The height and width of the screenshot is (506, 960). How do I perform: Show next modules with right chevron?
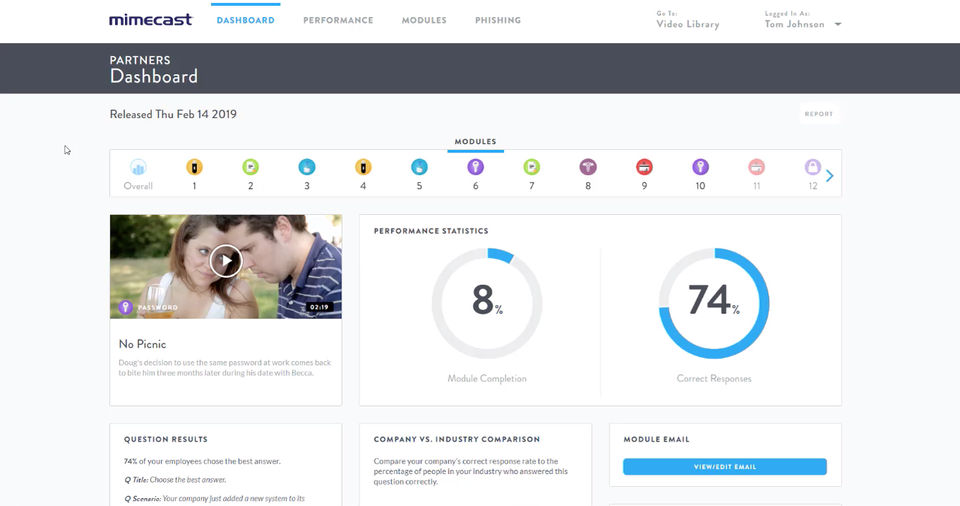(830, 176)
